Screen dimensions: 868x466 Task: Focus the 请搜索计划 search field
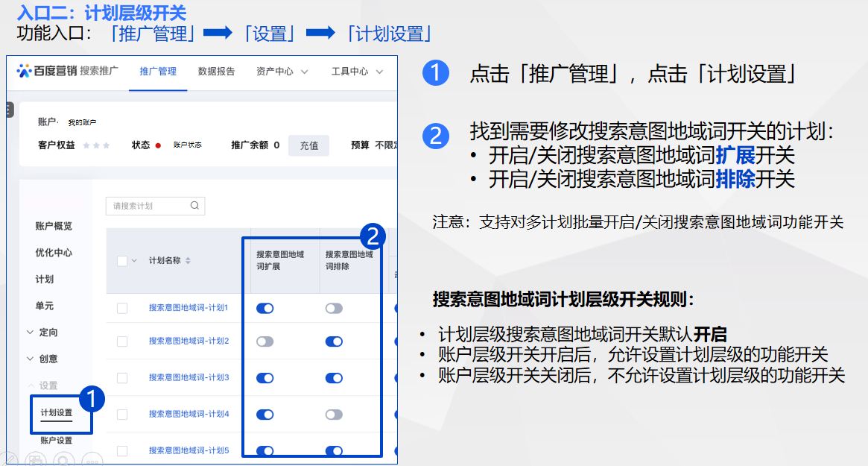148,206
